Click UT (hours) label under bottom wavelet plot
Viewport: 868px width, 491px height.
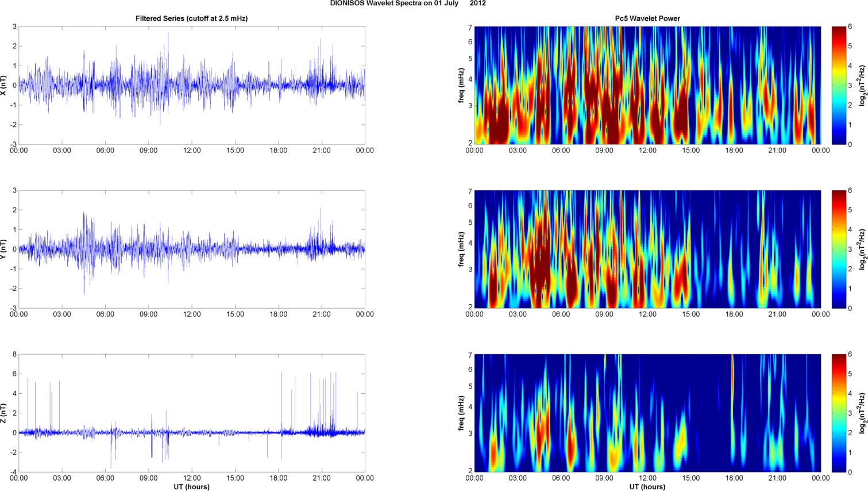coord(647,487)
